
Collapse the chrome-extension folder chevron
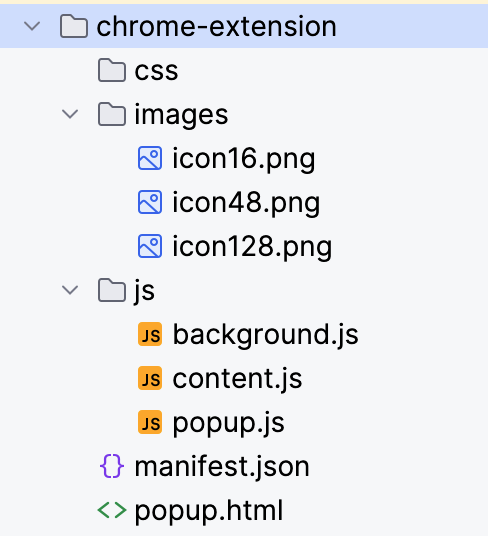pos(32,26)
